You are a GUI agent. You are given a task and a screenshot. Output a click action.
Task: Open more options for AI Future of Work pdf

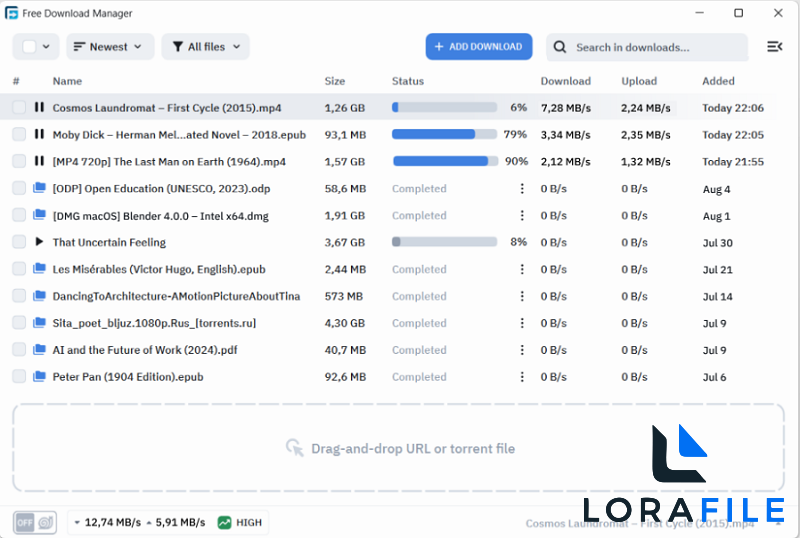click(522, 350)
